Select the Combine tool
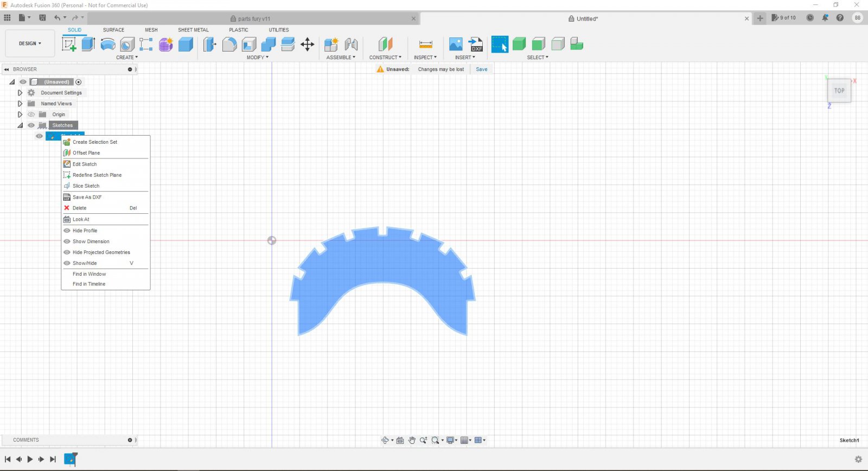 [269, 44]
